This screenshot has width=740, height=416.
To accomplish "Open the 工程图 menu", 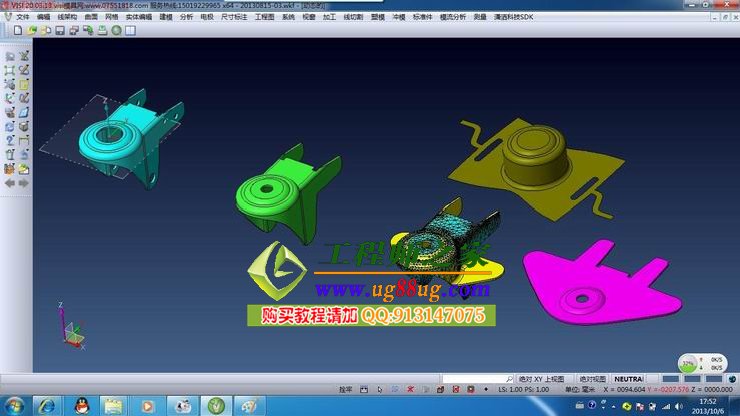I will pos(264,17).
